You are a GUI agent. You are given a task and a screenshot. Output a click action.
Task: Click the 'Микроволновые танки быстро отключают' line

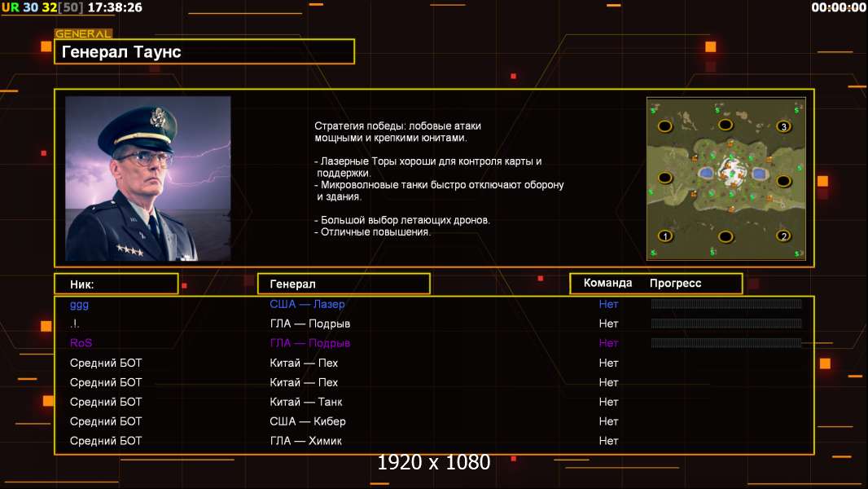pyautogui.click(x=439, y=184)
